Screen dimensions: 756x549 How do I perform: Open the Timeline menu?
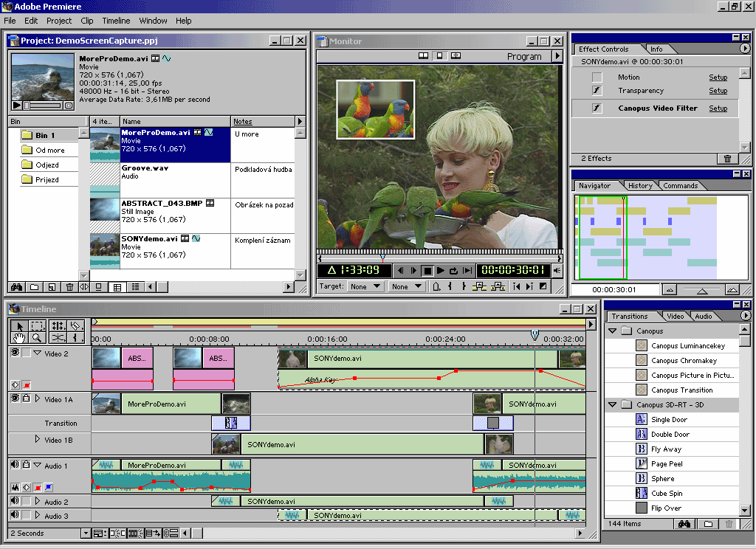tap(116, 21)
